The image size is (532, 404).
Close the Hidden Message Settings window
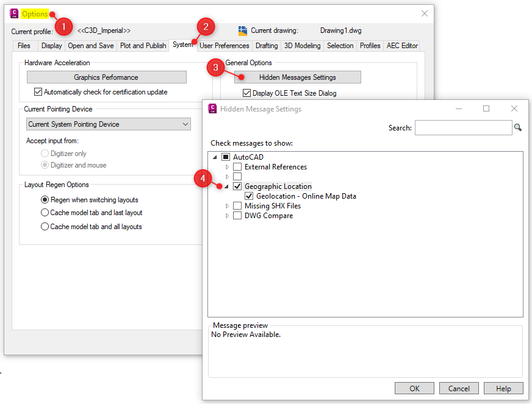pos(514,108)
